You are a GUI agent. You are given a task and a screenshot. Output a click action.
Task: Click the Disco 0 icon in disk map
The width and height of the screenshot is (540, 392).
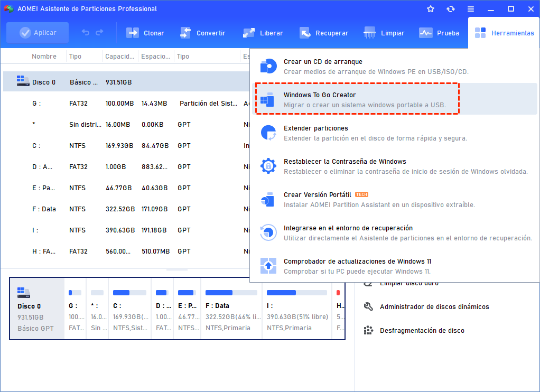[24, 293]
